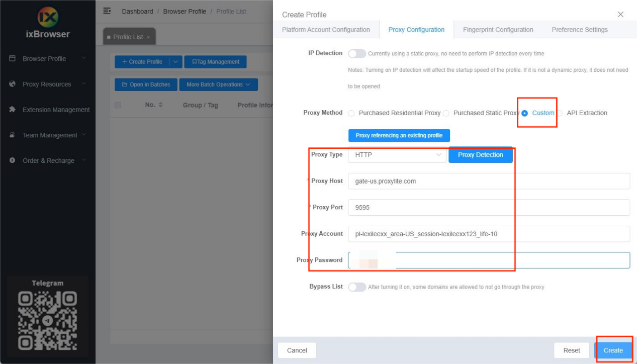Switch to Preference Settings tab
This screenshot has height=364, width=637.
point(580,30)
